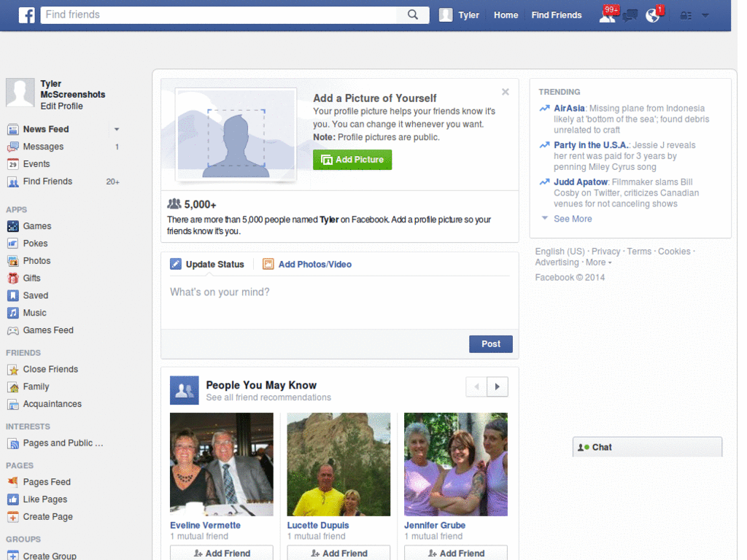This screenshot has height=560, width=747.
Task: Click the Photos icon in Apps
Action: tap(13, 261)
